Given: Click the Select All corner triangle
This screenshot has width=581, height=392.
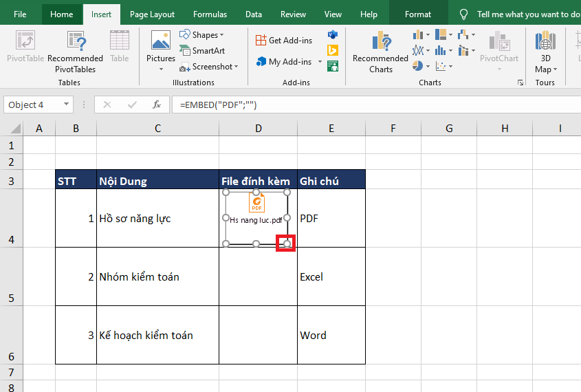Looking at the screenshot, I should point(16,129).
